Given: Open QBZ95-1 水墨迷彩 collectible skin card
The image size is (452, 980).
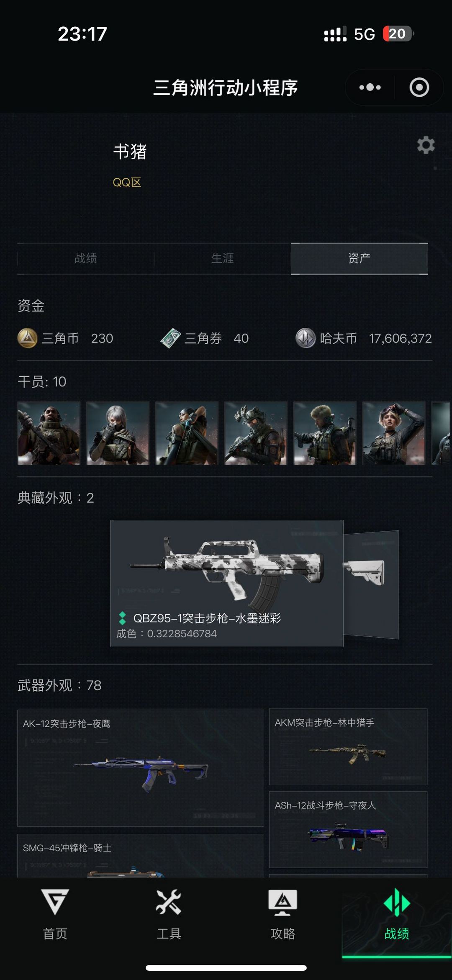Looking at the screenshot, I should pyautogui.click(x=227, y=584).
